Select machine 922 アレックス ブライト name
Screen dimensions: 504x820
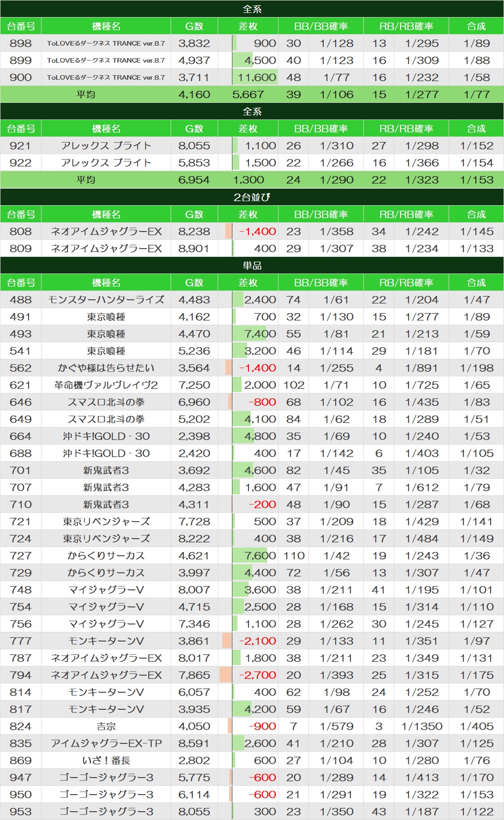pos(106,163)
